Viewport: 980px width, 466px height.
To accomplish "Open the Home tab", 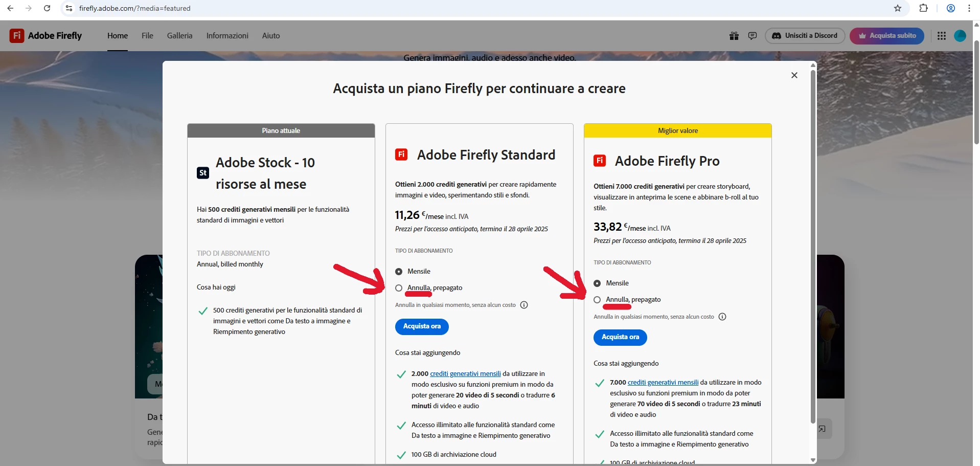I will (118, 36).
